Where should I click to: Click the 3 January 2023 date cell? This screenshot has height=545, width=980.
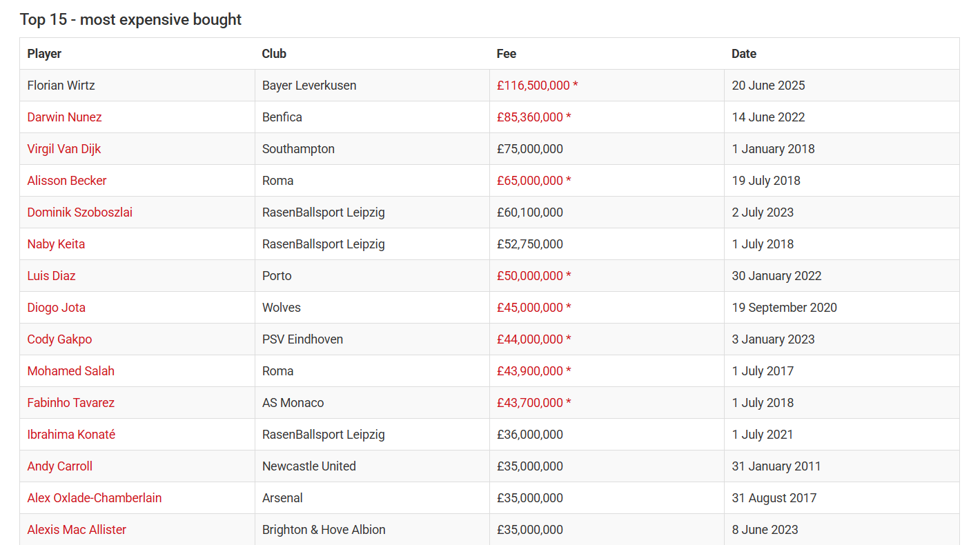tap(842, 339)
